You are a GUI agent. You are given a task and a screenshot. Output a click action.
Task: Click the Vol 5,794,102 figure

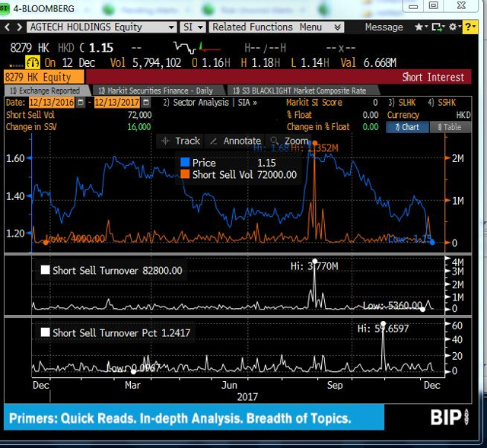click(x=157, y=62)
